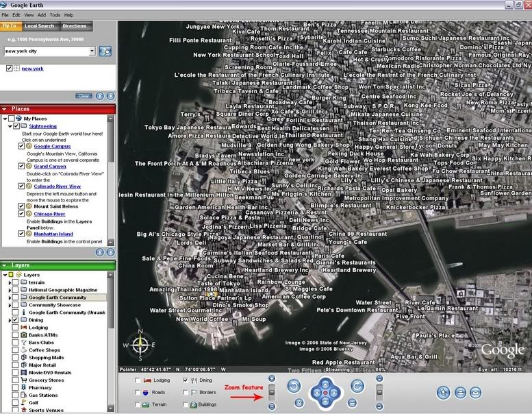Enable the Roads checkbox in bottom panel
The image size is (532, 414).
coord(138,392)
